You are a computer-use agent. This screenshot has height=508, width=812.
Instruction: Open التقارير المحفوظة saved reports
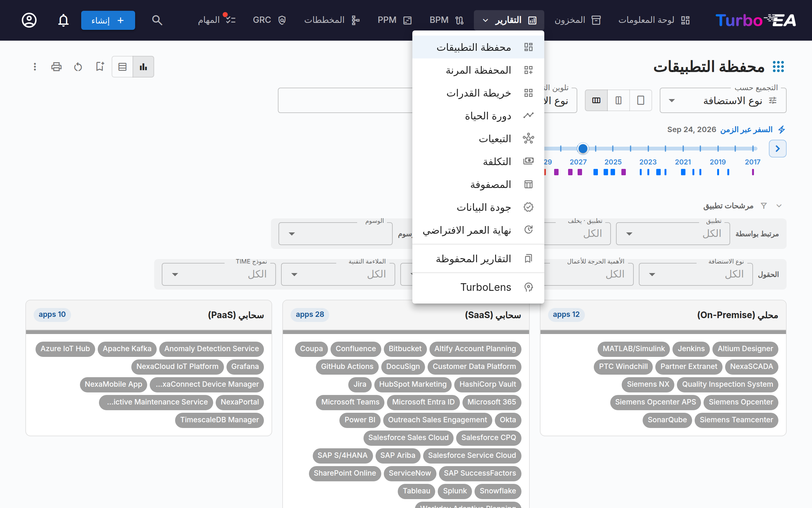click(478, 259)
